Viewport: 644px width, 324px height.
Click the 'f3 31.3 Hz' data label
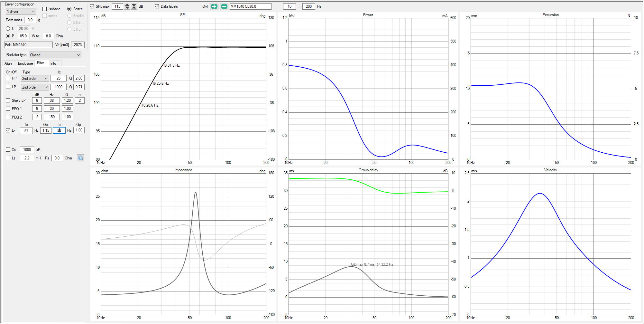coord(172,65)
